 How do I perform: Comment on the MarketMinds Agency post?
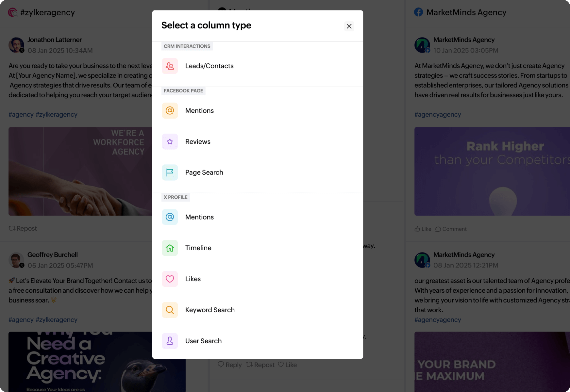point(451,229)
